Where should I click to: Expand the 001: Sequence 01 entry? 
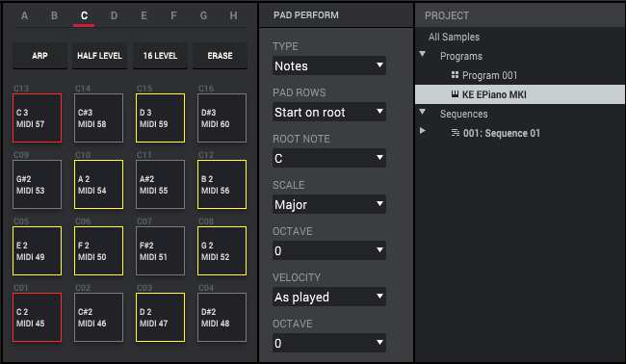pos(423,131)
